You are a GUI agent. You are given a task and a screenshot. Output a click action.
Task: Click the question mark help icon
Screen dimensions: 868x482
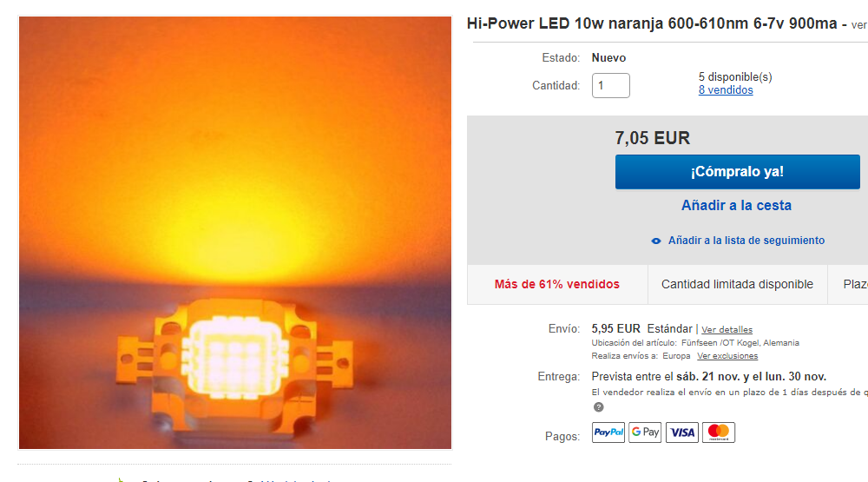click(598, 407)
